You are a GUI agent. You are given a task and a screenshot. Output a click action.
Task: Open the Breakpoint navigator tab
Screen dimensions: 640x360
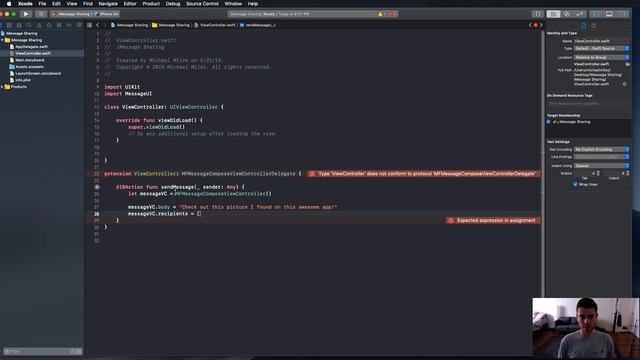tap(69, 25)
